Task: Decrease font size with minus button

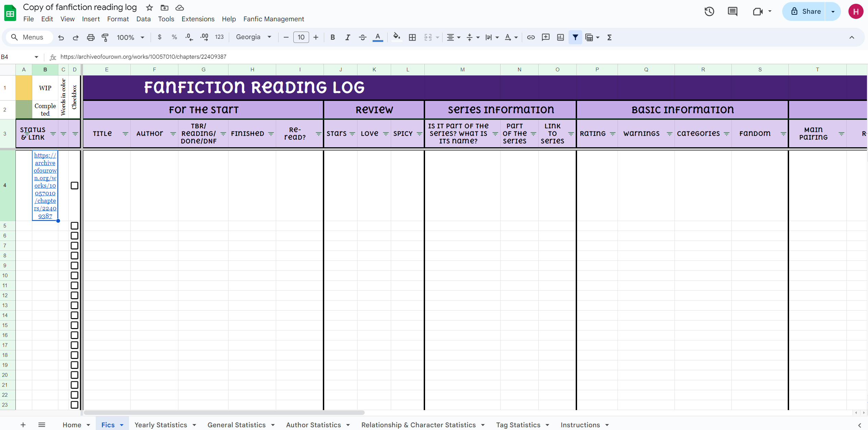Action: (x=286, y=37)
